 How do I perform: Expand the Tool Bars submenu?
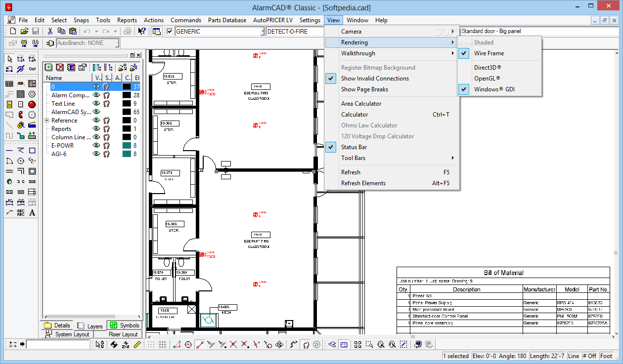392,158
